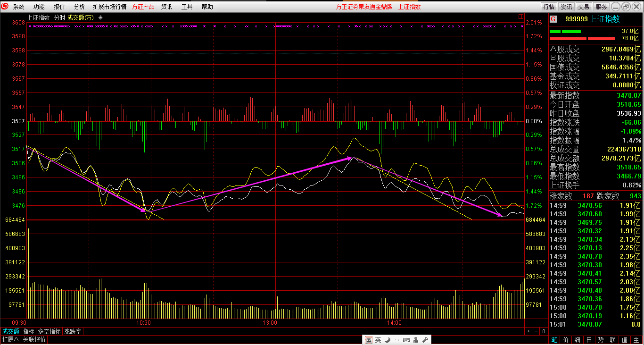
Task: Click the 上证指数 label above chart
Action: pos(38,17)
